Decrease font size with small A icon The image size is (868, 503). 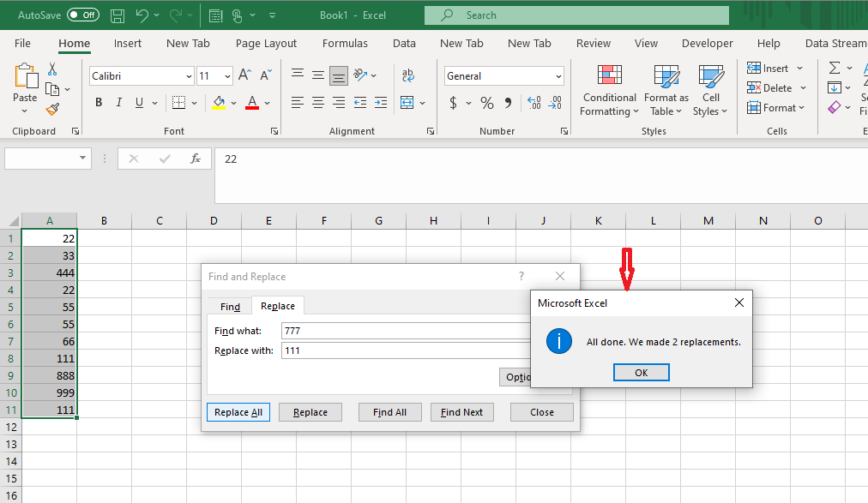coord(266,75)
